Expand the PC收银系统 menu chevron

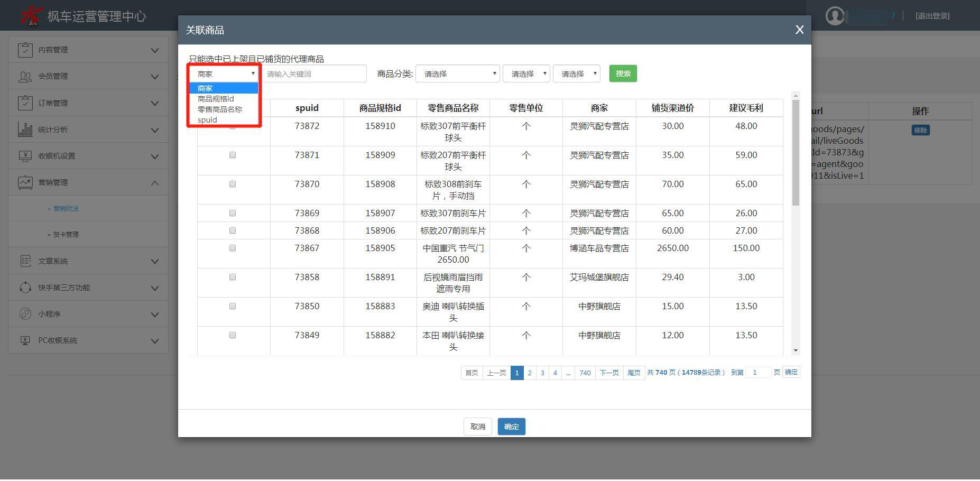154,341
